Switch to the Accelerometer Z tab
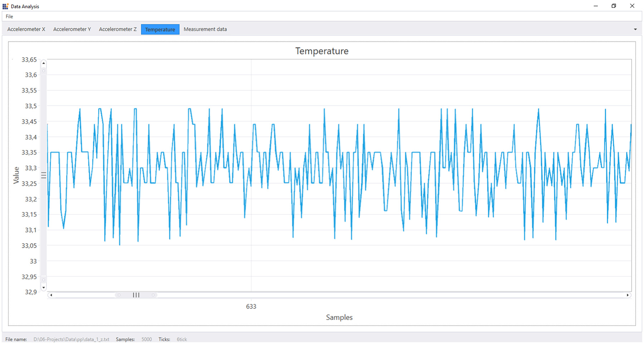The width and height of the screenshot is (644, 344). pos(118,29)
